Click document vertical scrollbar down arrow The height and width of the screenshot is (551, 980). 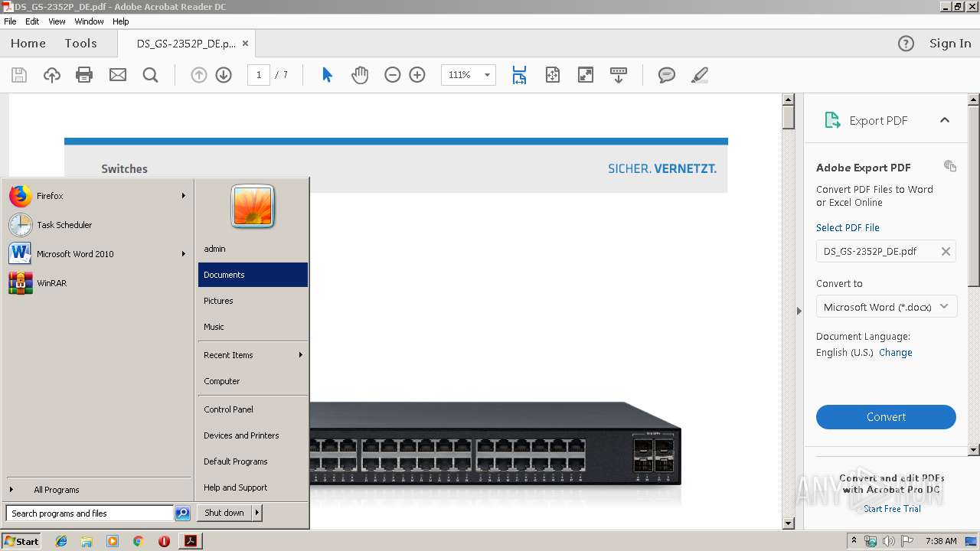click(788, 523)
